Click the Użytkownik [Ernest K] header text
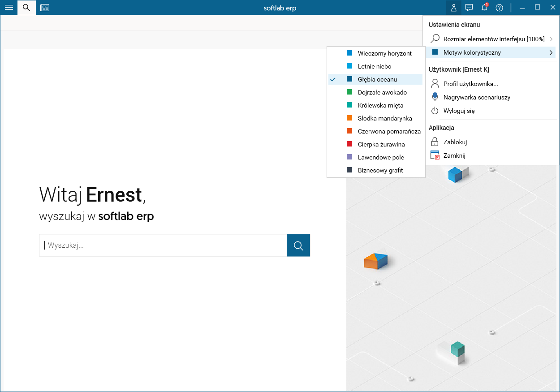Viewport: 560px width, 392px height. point(459,69)
